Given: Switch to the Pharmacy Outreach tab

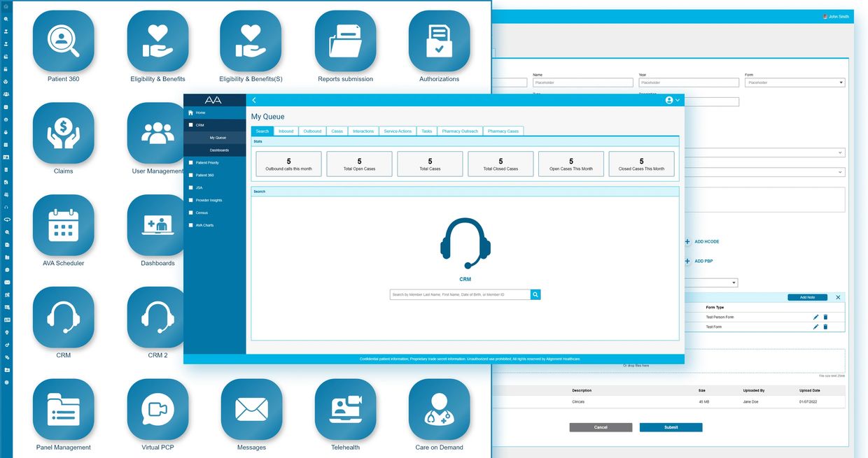Looking at the screenshot, I should coord(460,131).
